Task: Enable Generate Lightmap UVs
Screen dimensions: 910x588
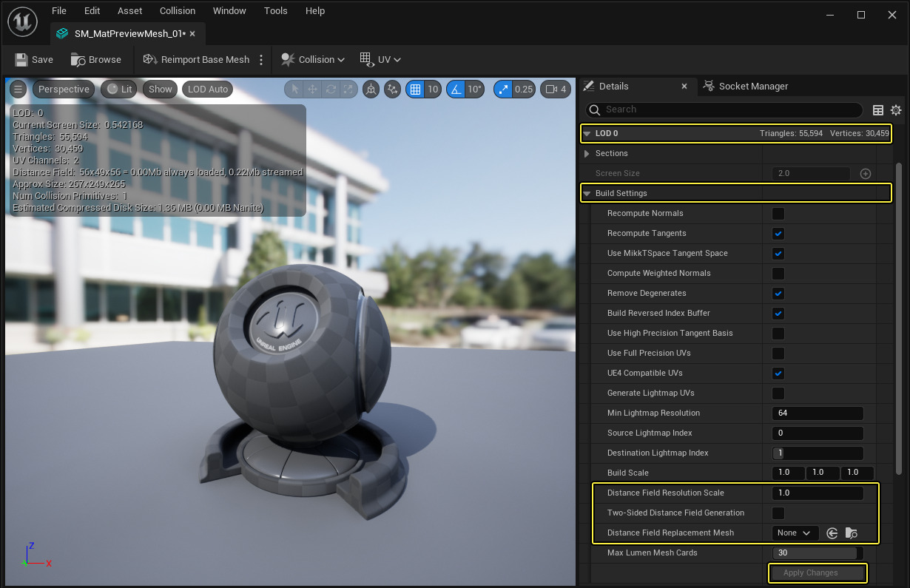Action: 778,393
